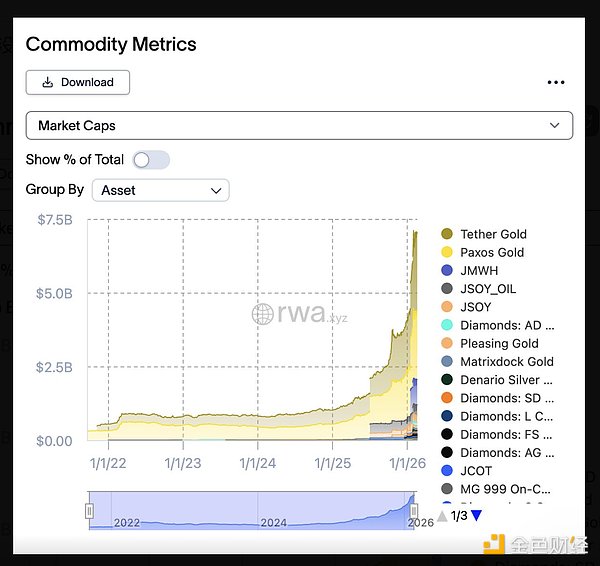Click the Pleasing Gold legend marker
This screenshot has height=566, width=600.
click(447, 343)
